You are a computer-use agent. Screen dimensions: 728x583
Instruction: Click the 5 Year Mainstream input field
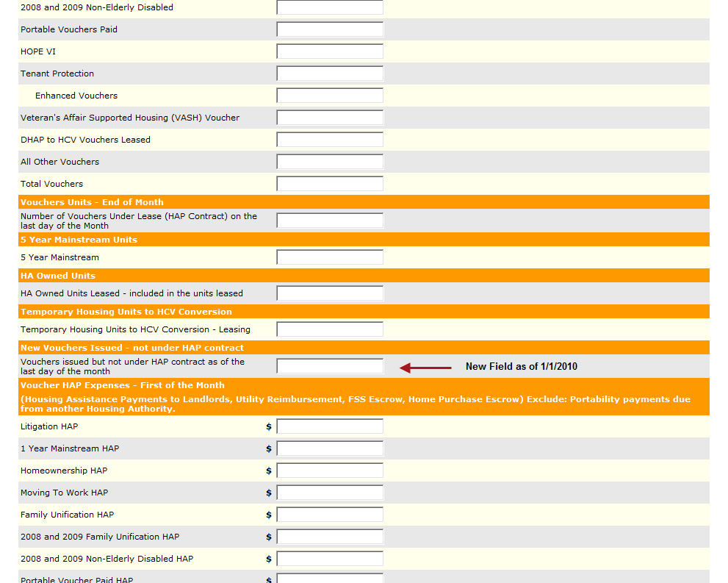tap(330, 257)
